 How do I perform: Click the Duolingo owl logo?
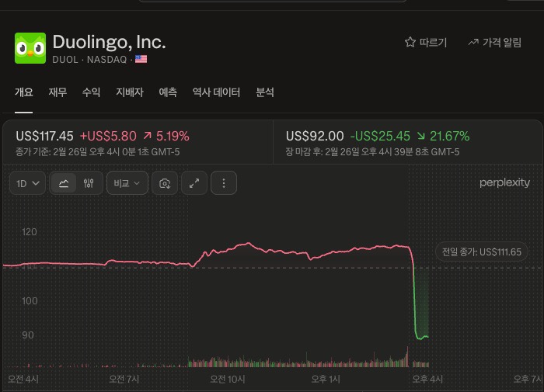coord(30,48)
